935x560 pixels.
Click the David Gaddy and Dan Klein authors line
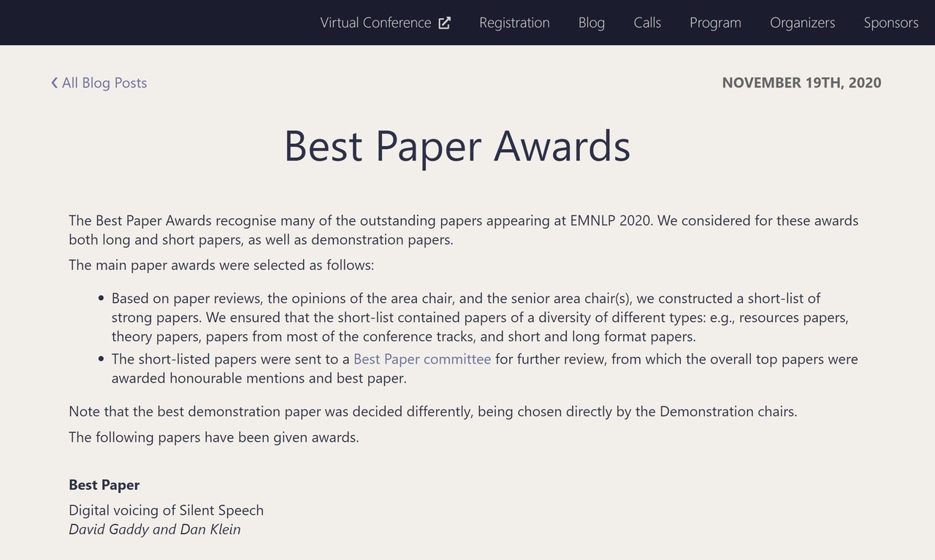pyautogui.click(x=154, y=529)
